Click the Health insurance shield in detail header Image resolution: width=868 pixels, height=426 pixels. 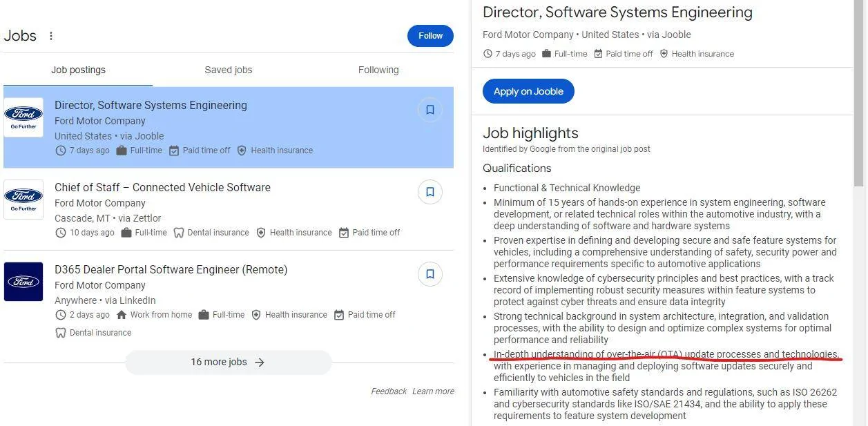[x=664, y=54]
